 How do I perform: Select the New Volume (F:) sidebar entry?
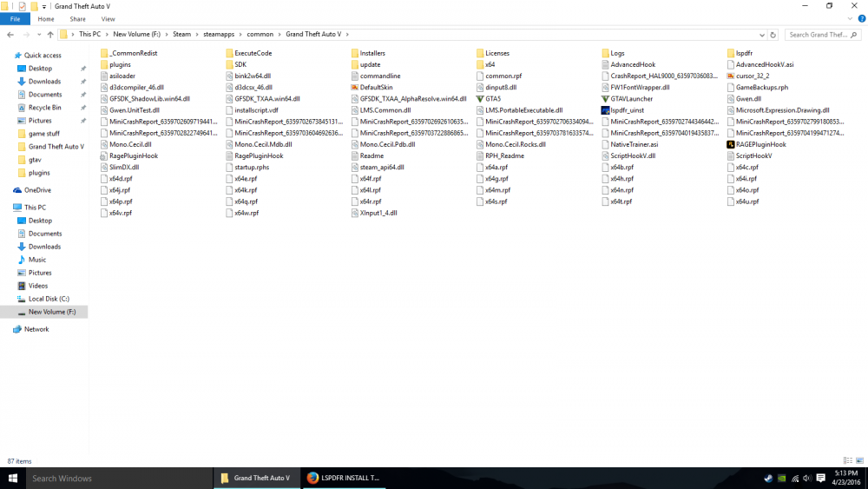coord(44,312)
